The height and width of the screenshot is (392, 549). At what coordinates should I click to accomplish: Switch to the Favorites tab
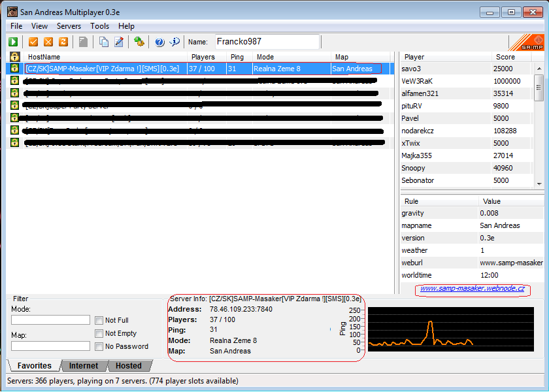[34, 366]
